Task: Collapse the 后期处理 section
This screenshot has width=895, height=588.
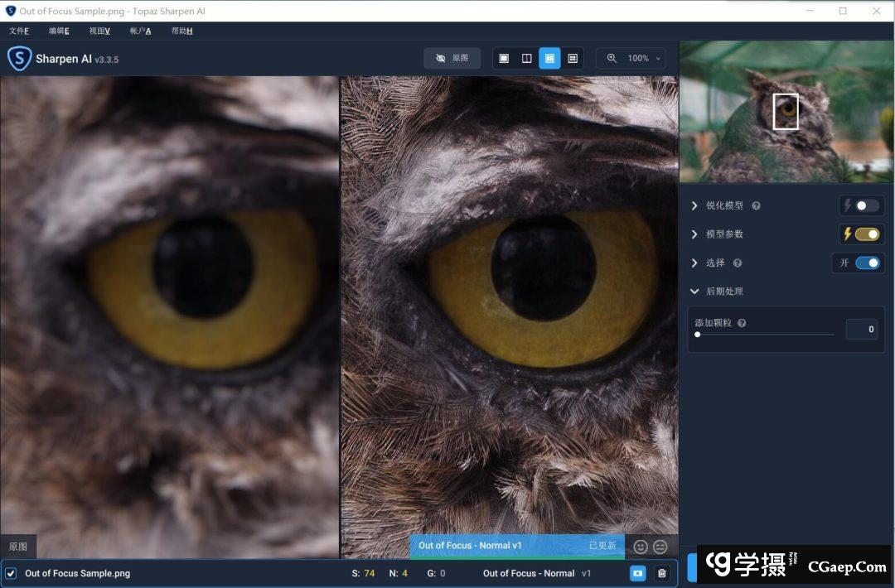Action: pos(694,292)
